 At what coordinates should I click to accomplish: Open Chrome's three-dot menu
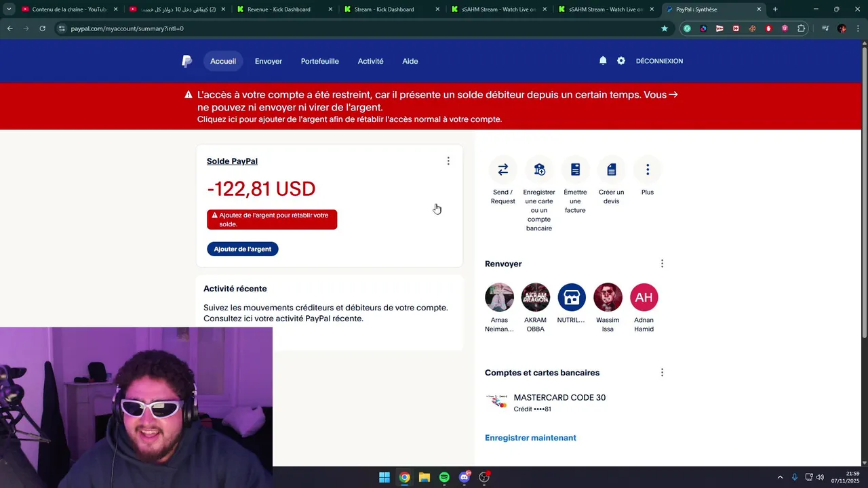tap(857, 28)
